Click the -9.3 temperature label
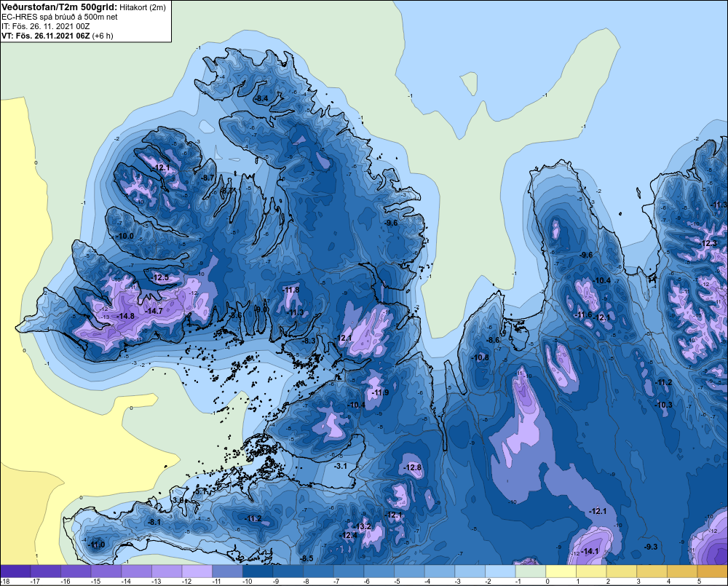728x586 pixels. pyautogui.click(x=651, y=547)
